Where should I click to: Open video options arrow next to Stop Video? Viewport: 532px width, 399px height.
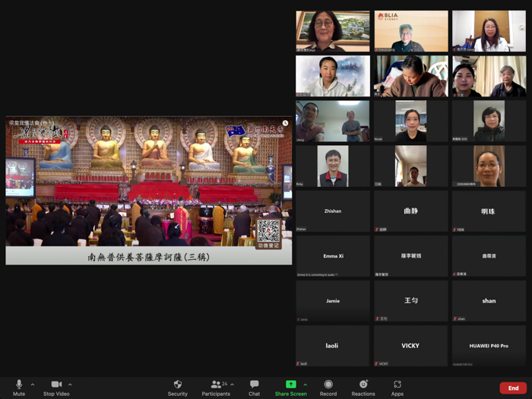(x=70, y=385)
